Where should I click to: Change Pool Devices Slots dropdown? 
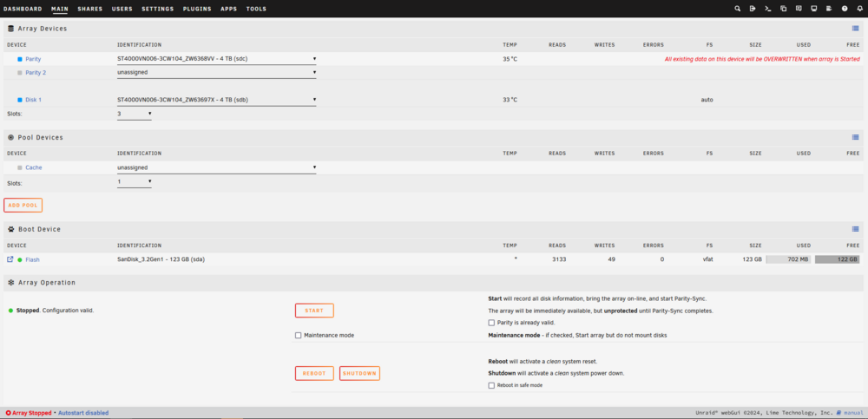point(134,181)
